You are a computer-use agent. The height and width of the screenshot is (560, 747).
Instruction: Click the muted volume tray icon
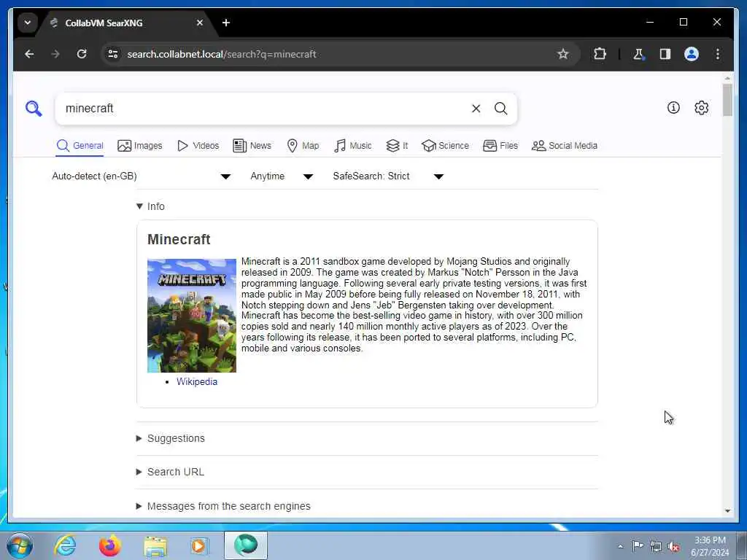click(673, 546)
